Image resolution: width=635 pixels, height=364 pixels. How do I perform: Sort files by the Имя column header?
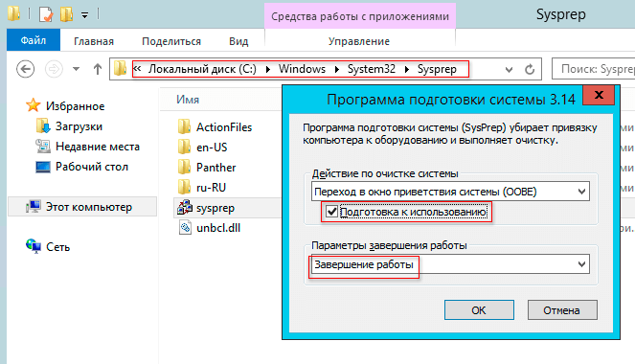(188, 100)
